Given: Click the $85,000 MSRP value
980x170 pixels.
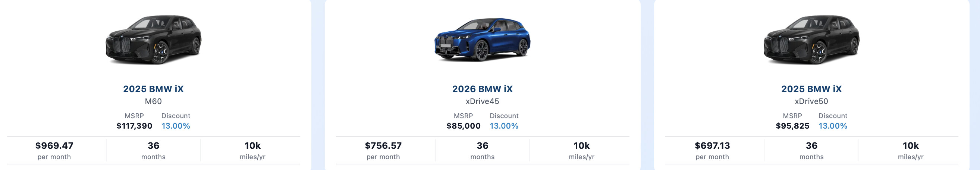Looking at the screenshot, I should point(464,126).
